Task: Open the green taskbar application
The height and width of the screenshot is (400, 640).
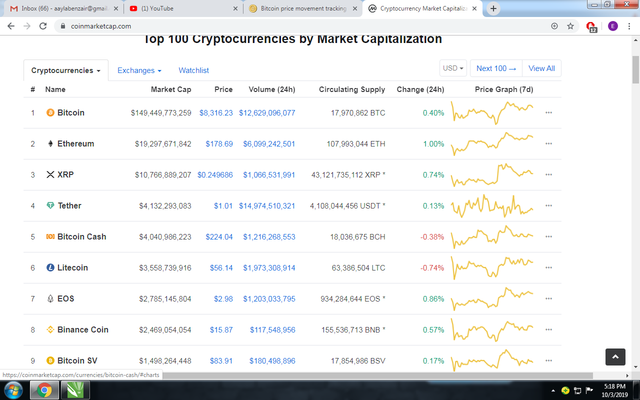Action: point(76,390)
